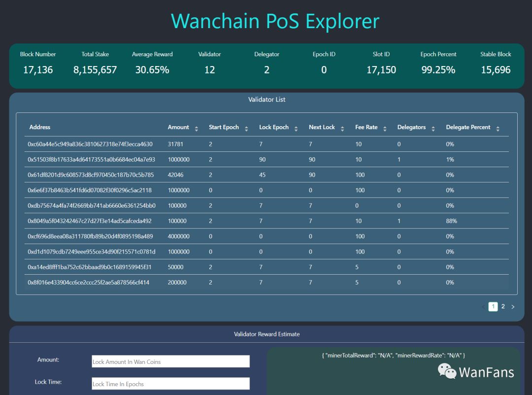Sort by Next Lock sort arrows
This screenshot has height=395, width=532.
point(342,128)
